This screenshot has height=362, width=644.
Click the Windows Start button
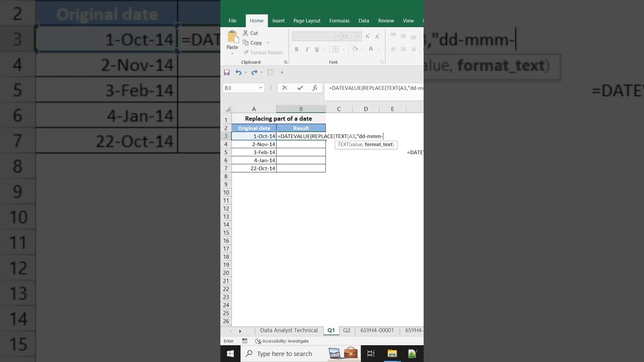click(230, 353)
